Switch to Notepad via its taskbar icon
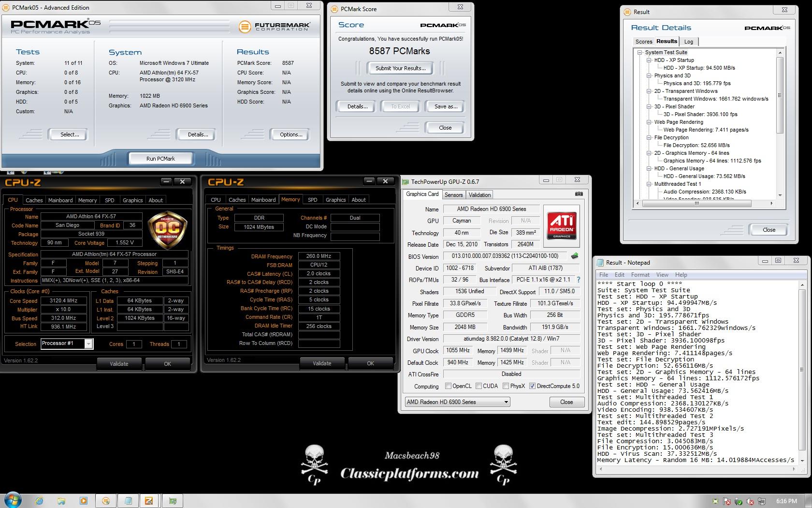 [x=128, y=501]
